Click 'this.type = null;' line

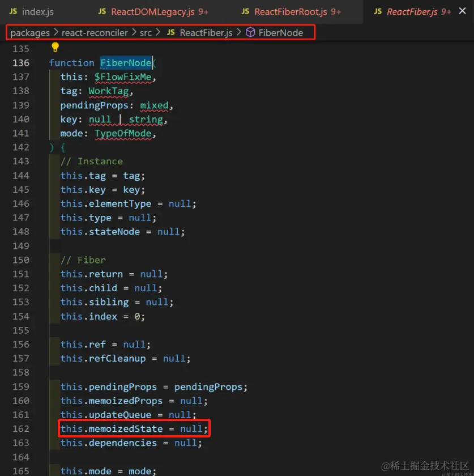tap(108, 218)
